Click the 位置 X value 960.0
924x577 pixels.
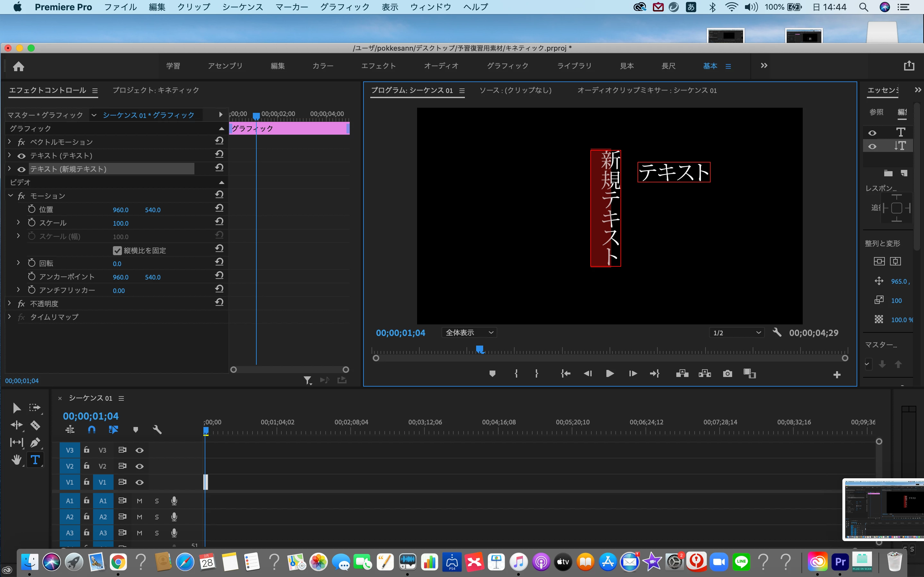pyautogui.click(x=120, y=210)
